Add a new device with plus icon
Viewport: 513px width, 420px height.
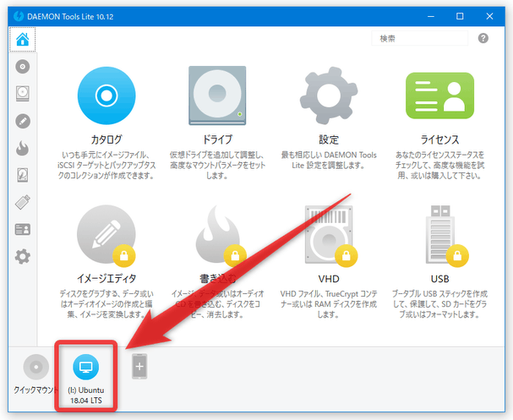(139, 367)
